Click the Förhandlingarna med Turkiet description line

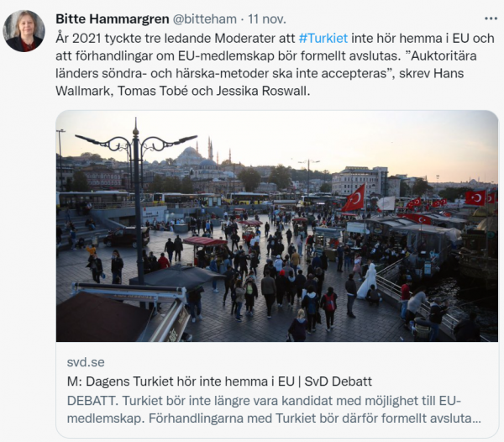click(x=274, y=418)
